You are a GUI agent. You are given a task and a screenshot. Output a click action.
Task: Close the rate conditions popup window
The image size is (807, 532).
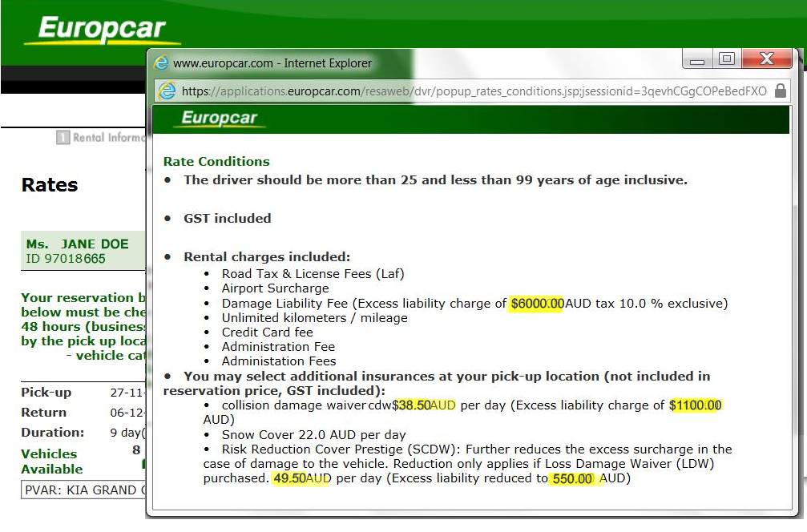[x=766, y=60]
